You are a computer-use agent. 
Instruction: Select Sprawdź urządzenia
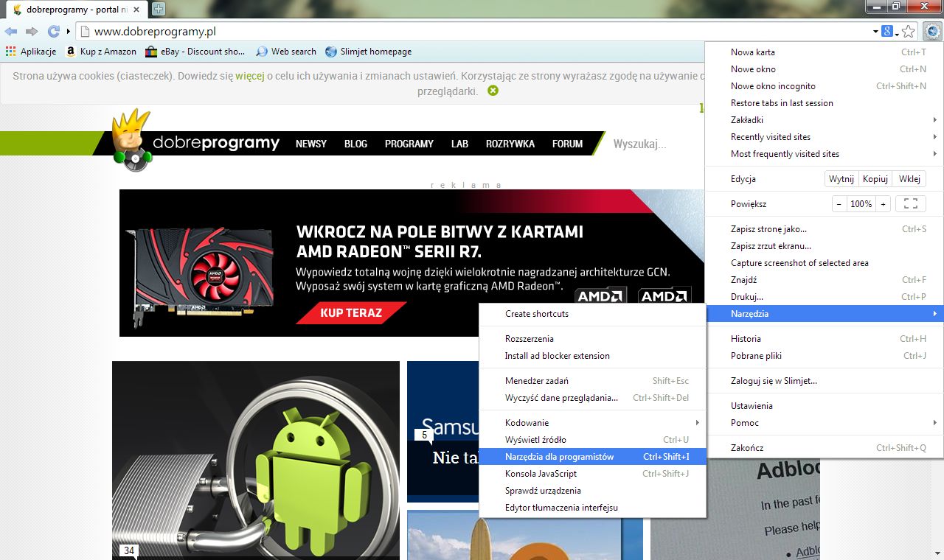tap(592, 491)
